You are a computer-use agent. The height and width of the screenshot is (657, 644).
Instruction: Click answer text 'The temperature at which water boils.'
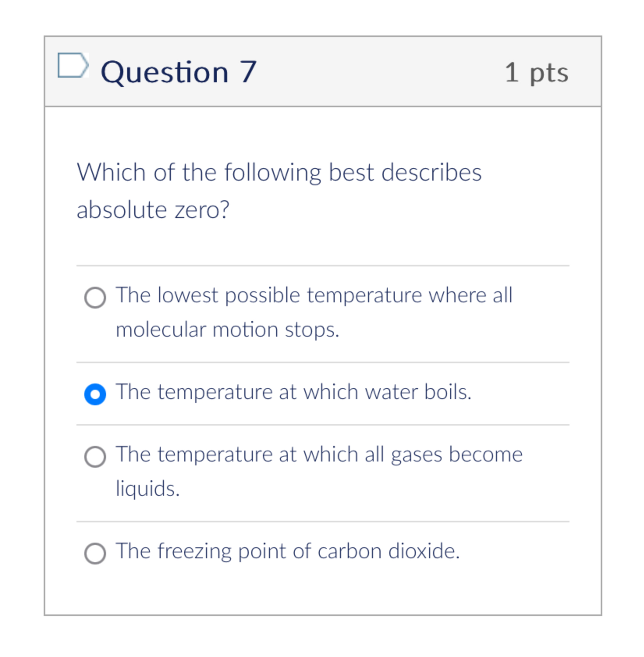coord(293,392)
